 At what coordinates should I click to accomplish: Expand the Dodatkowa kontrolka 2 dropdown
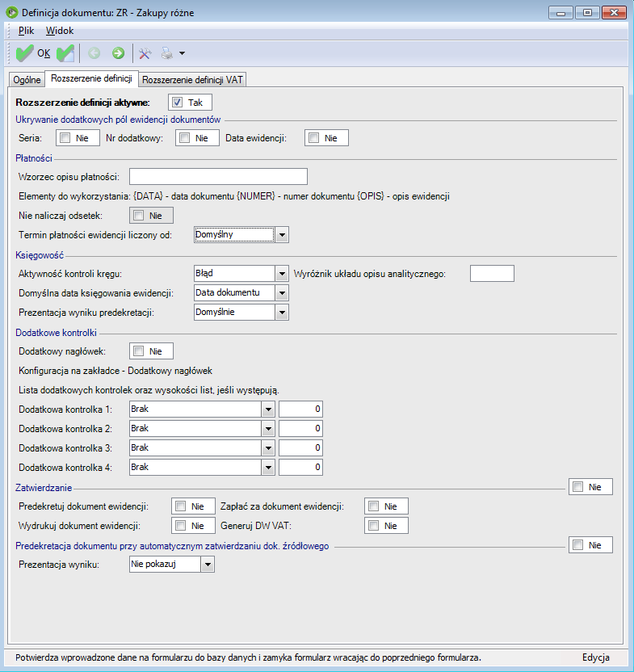coord(268,429)
